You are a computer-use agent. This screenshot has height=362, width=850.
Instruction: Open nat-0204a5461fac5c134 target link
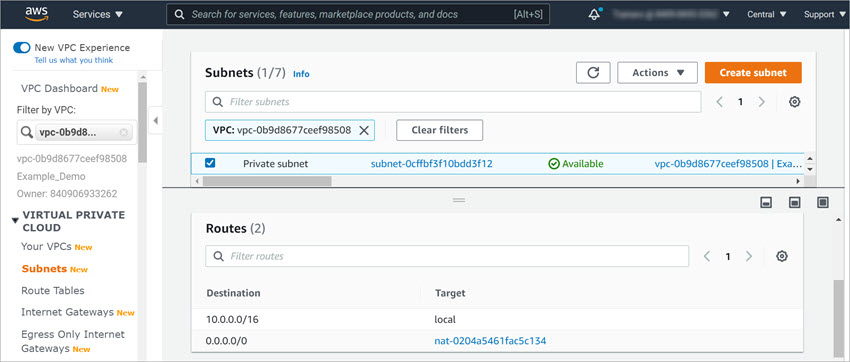pyautogui.click(x=490, y=341)
